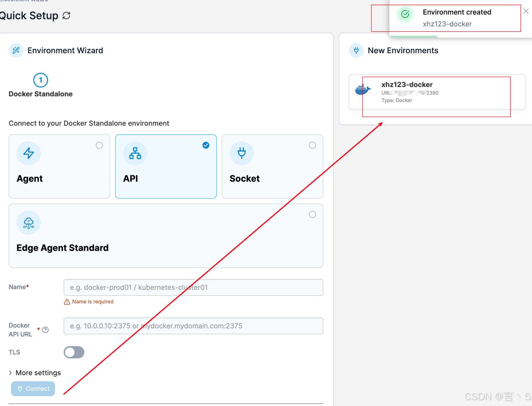532x406 pixels.
Task: Click the green checkmark in the notification
Action: click(405, 14)
